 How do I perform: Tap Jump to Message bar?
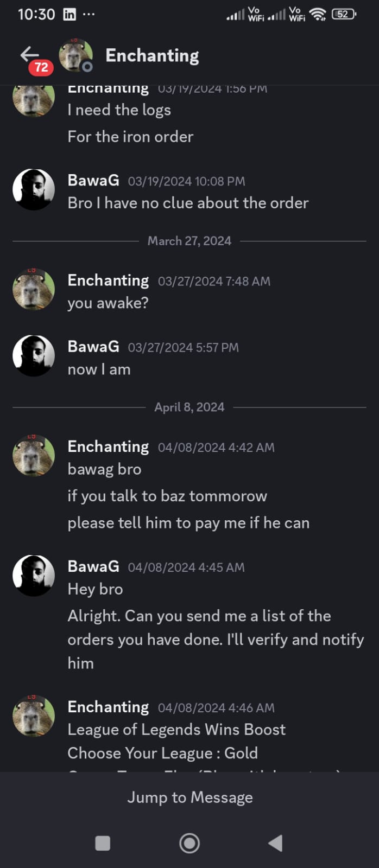coord(189,797)
